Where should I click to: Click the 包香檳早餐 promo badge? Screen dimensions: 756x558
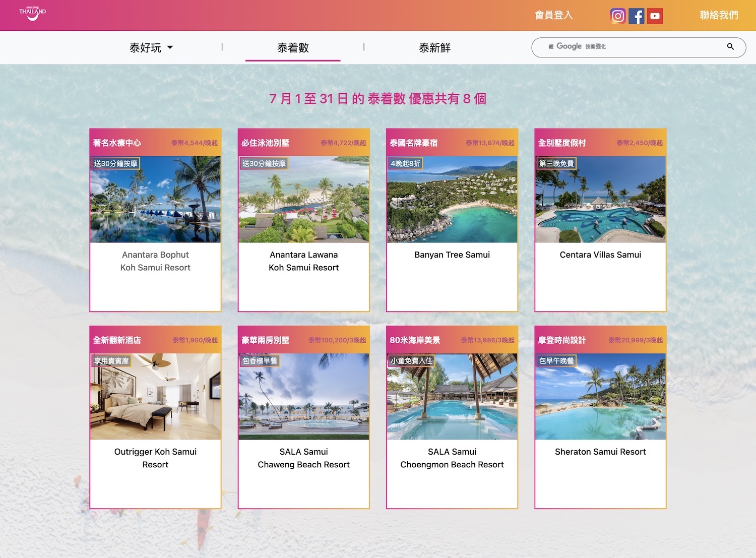[x=260, y=360]
